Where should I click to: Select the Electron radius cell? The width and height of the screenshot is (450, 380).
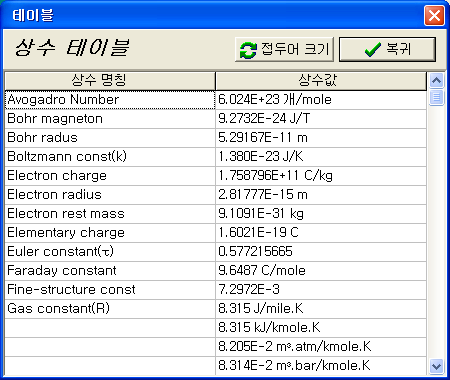[110, 195]
